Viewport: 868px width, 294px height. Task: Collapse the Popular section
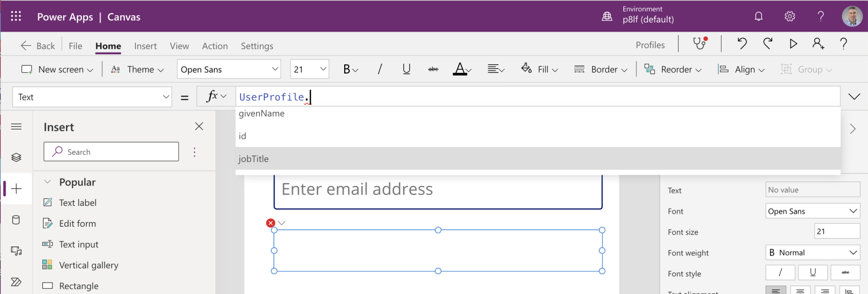[47, 182]
